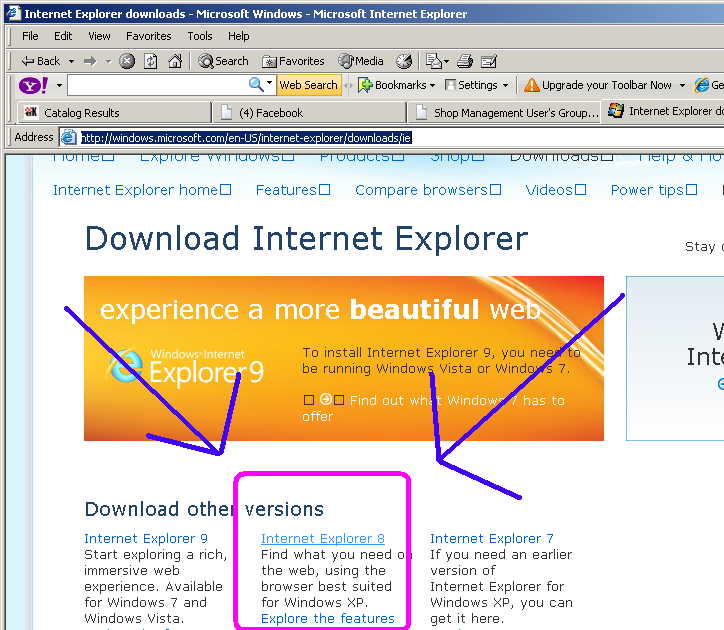Open the Search pane in toolbar
Image resolution: width=724 pixels, height=630 pixels.
(223, 61)
